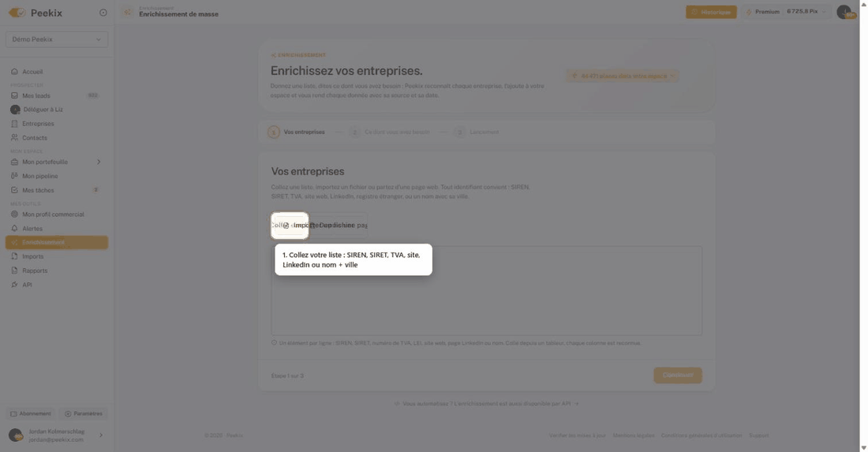Image resolution: width=868 pixels, height=452 pixels.
Task: Click the Imports file icon
Action: point(14,256)
